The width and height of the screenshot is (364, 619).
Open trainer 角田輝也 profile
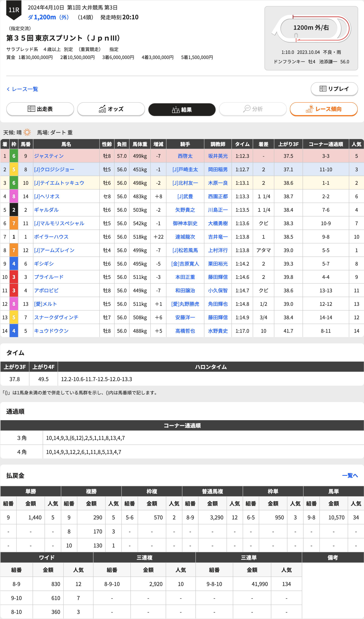coord(218,304)
